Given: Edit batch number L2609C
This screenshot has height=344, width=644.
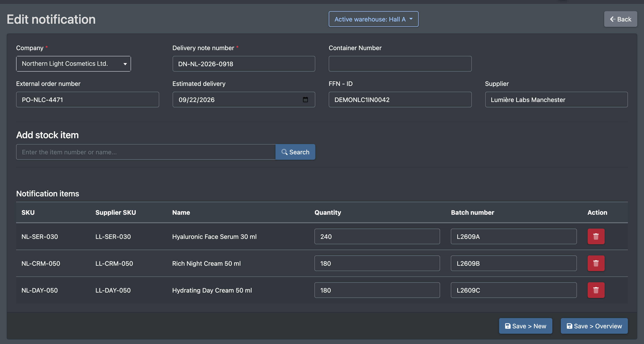Looking at the screenshot, I should click(513, 290).
